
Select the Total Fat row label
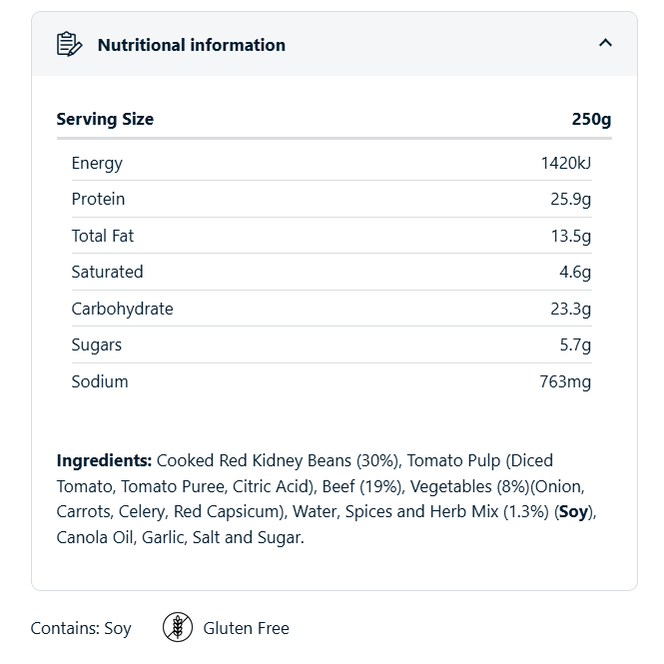[x=102, y=236]
